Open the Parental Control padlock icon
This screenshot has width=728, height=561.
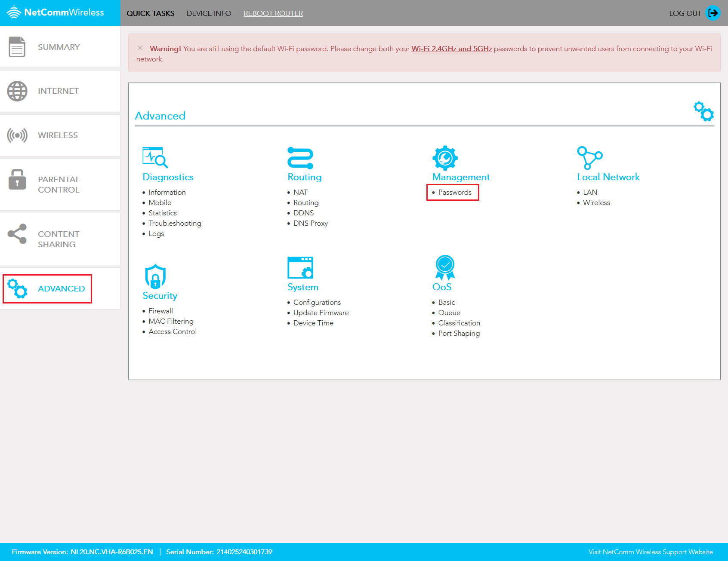pos(17,179)
